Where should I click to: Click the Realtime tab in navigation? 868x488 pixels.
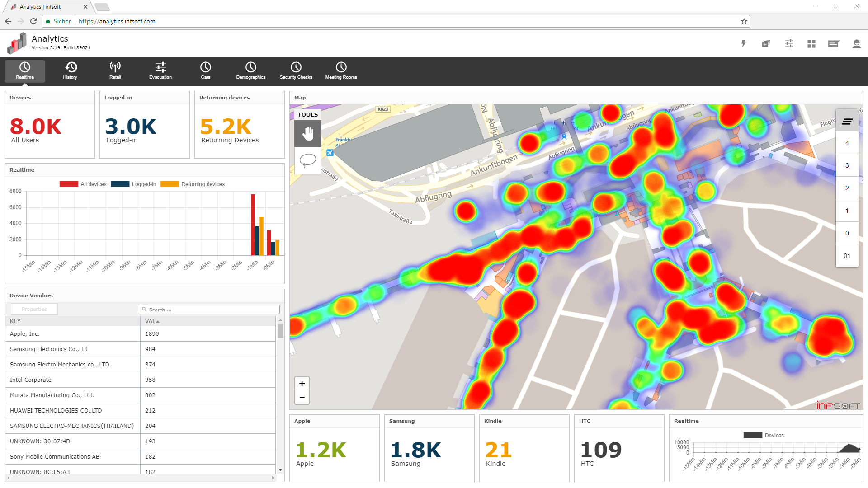tap(24, 70)
